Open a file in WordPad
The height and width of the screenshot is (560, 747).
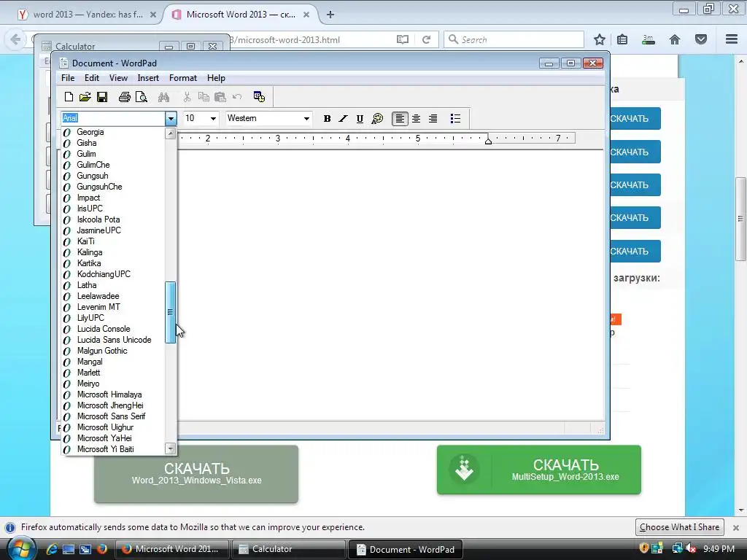(85, 97)
